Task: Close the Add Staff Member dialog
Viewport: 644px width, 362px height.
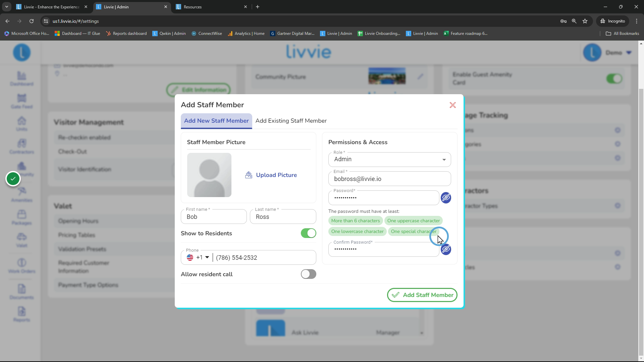Action: [452, 105]
